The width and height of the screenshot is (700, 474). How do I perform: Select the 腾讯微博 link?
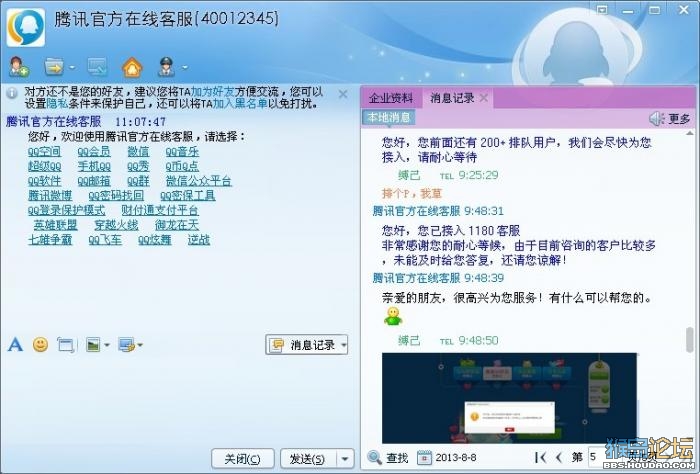click(50, 195)
